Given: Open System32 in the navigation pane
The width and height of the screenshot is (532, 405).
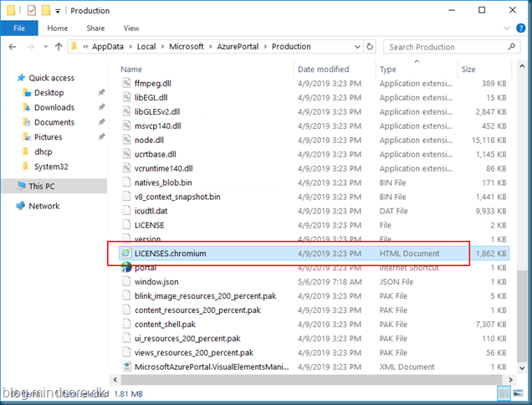Looking at the screenshot, I should (x=51, y=167).
